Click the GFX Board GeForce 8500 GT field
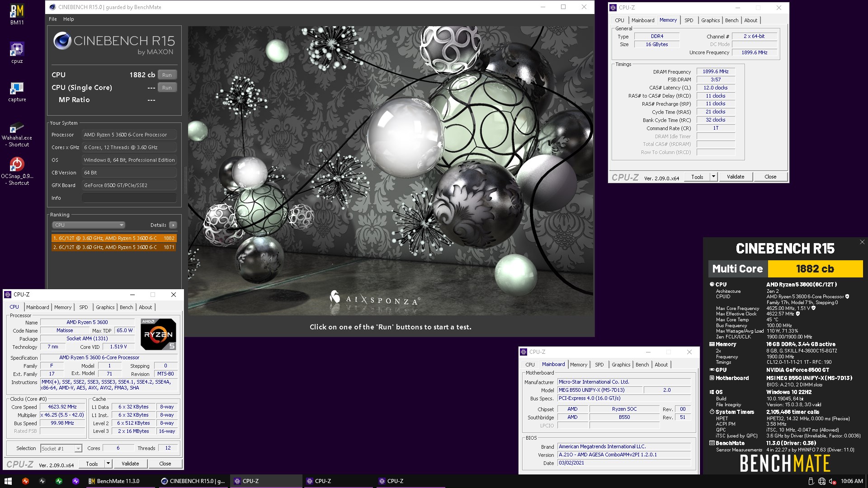The image size is (868, 488). click(x=129, y=185)
